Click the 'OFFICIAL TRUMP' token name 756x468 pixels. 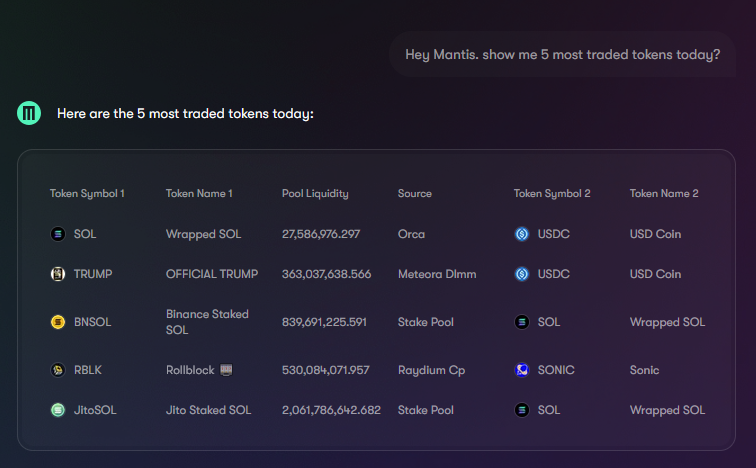coord(212,274)
